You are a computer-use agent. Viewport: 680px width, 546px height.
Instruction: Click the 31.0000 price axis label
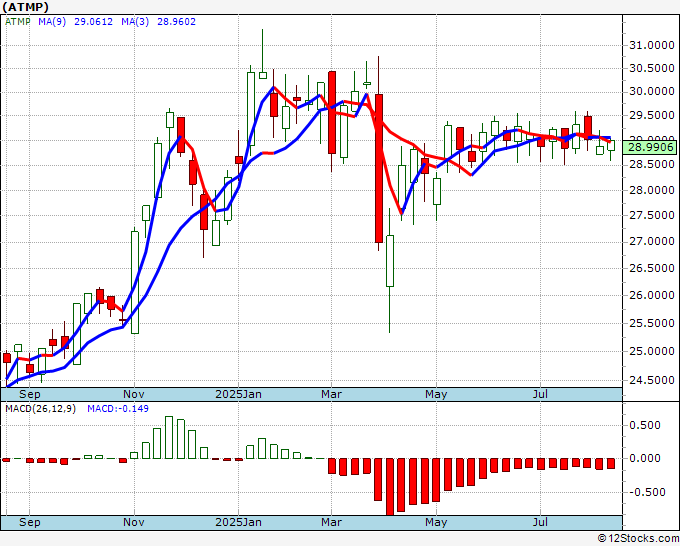pyautogui.click(x=651, y=45)
